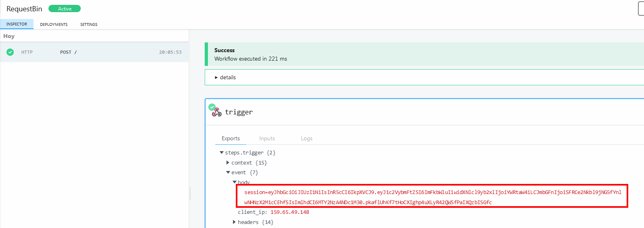
Task: Collapse the event node
Action: [x=228, y=172]
